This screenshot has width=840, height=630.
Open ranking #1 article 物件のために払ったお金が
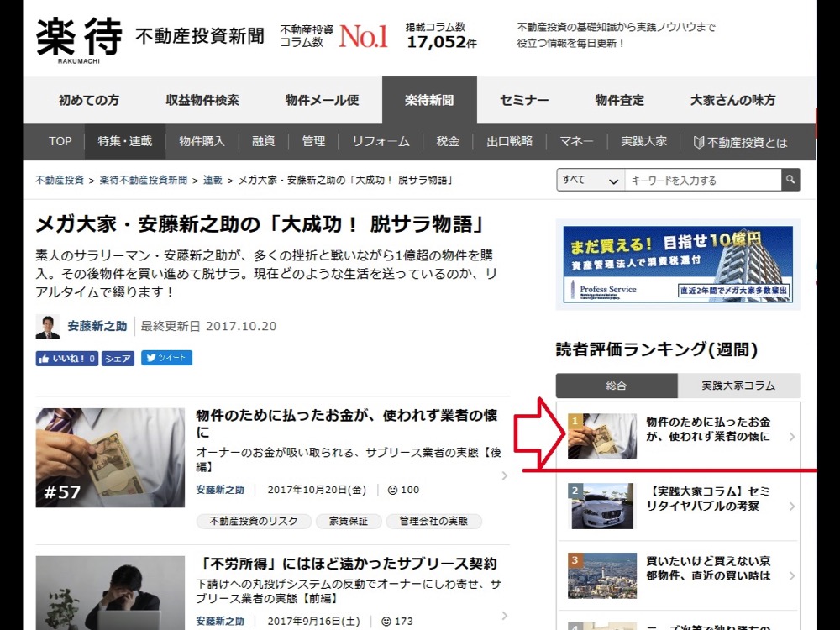coord(708,429)
